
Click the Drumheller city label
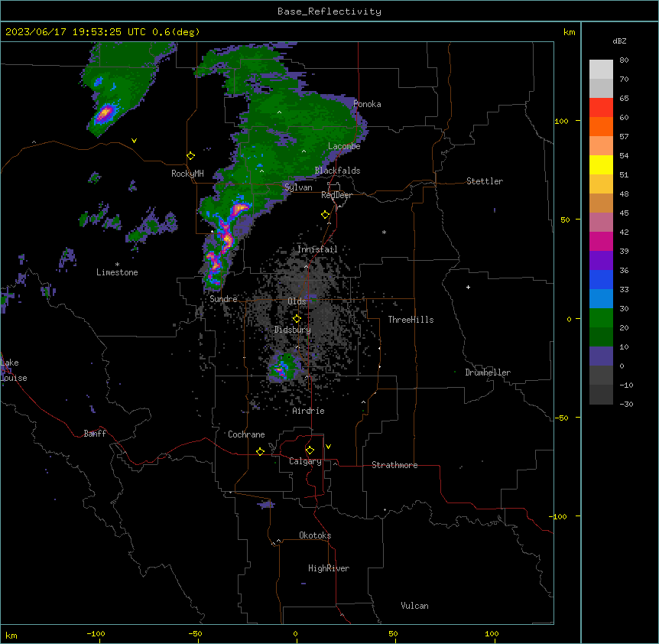pyautogui.click(x=488, y=372)
